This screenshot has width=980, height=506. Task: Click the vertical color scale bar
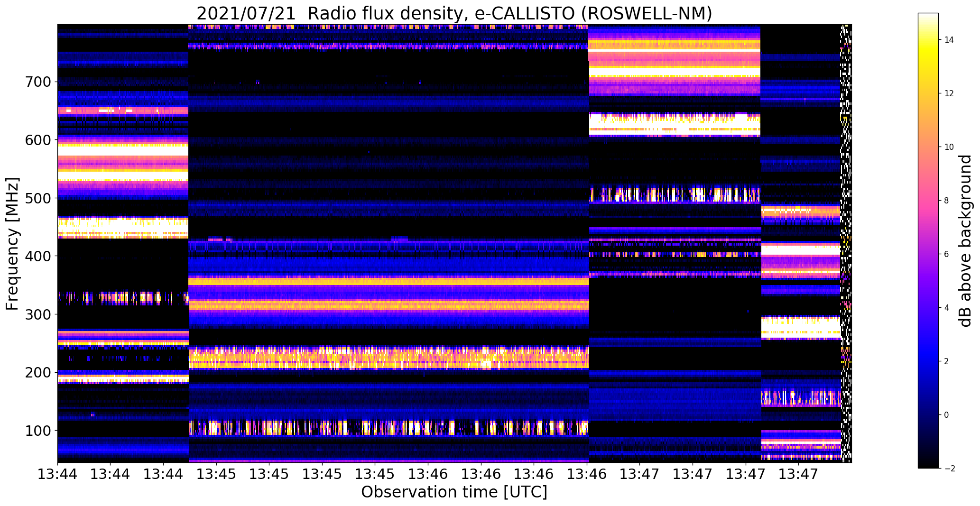pos(928,241)
